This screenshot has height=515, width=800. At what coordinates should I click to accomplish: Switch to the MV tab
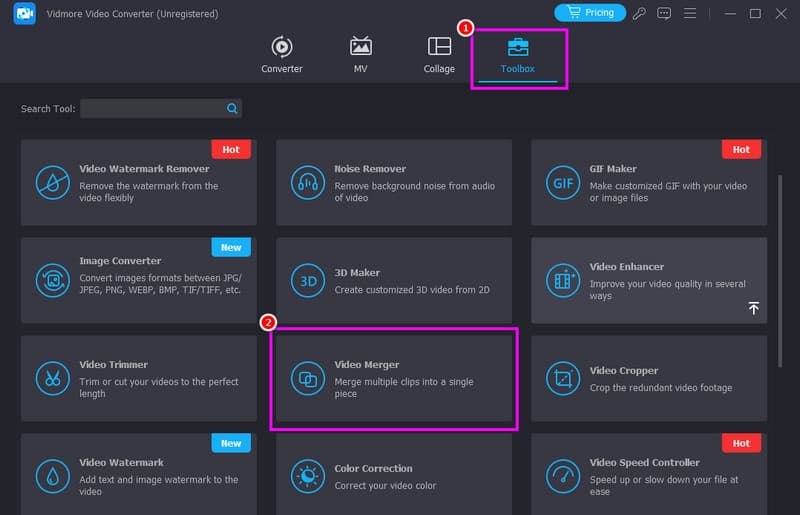(360, 55)
